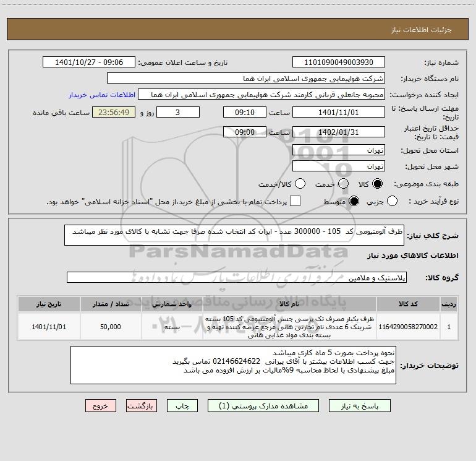Click the جزئیات اطلاعات نیاز page title
476x461 pixels.
(421, 30)
